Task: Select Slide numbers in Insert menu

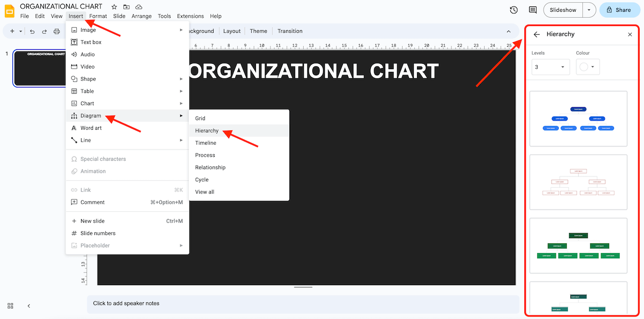Action: point(127,233)
